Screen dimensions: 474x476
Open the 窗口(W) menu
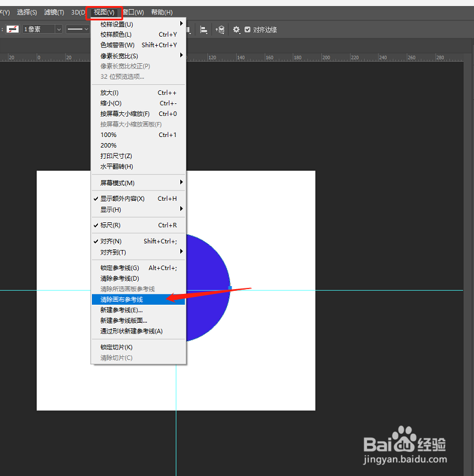tap(133, 12)
